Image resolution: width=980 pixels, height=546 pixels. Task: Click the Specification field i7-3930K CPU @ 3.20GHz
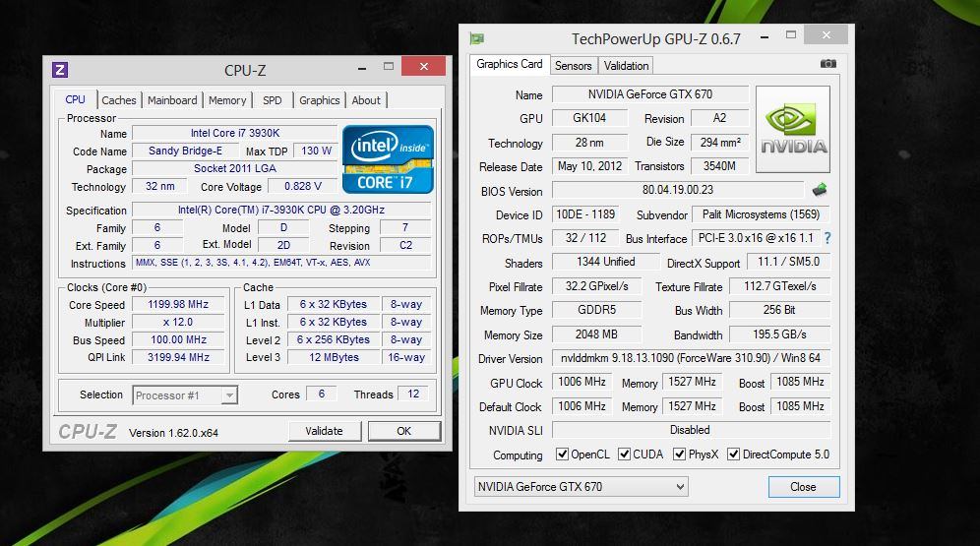(x=281, y=210)
